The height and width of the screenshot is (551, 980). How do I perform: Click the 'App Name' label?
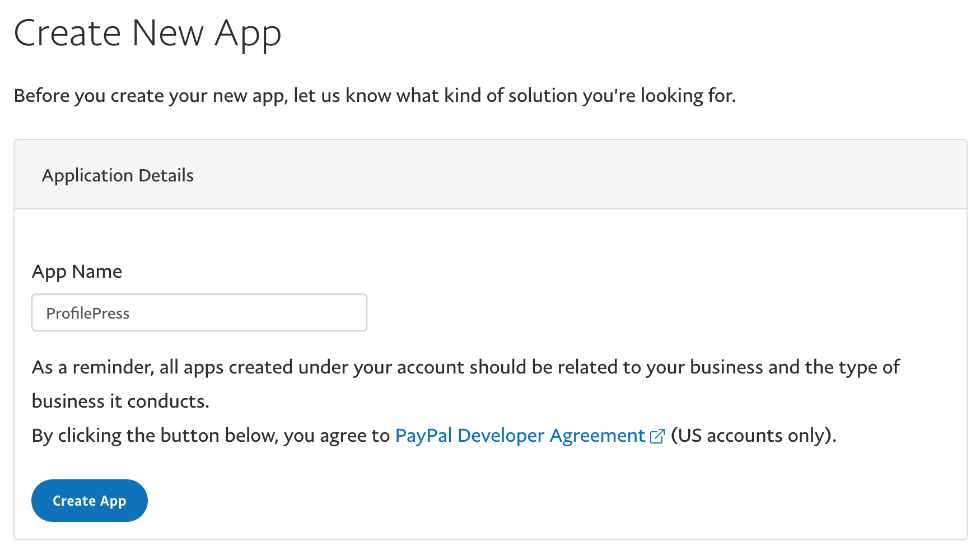point(77,272)
